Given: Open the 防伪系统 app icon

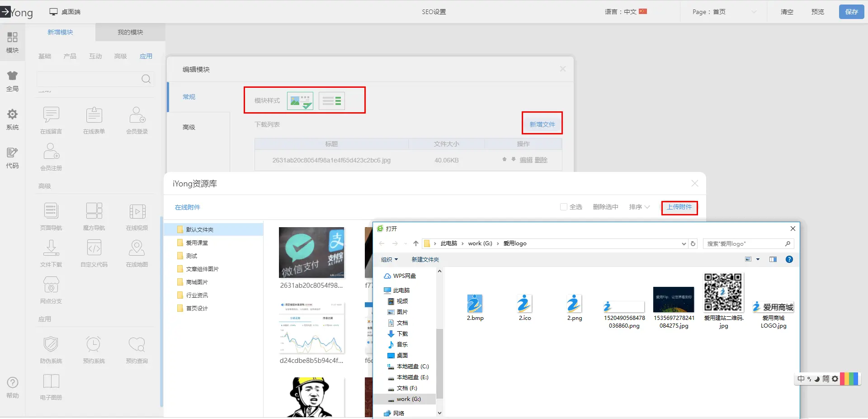Looking at the screenshot, I should point(51,344).
